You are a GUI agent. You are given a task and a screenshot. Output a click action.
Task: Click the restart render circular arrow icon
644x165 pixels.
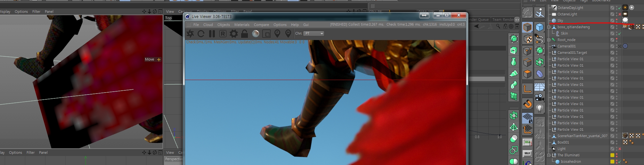201,33
